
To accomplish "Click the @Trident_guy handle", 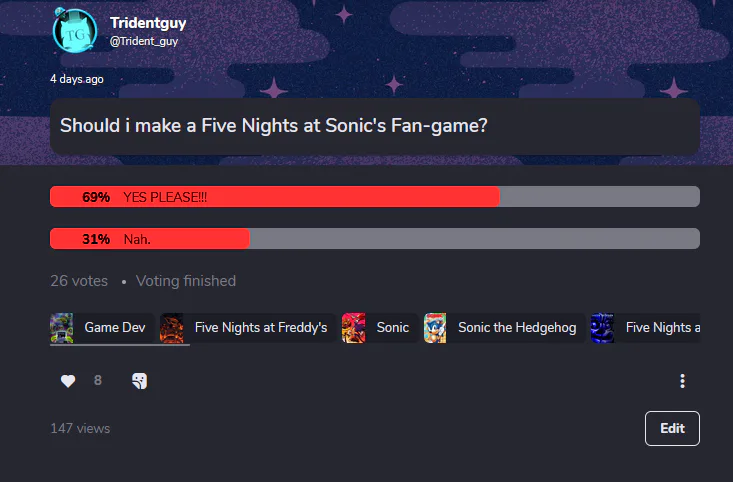I will (x=144, y=41).
